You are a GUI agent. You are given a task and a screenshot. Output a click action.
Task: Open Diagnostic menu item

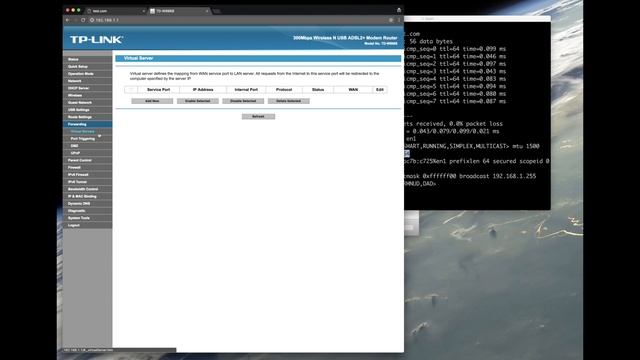(87, 211)
